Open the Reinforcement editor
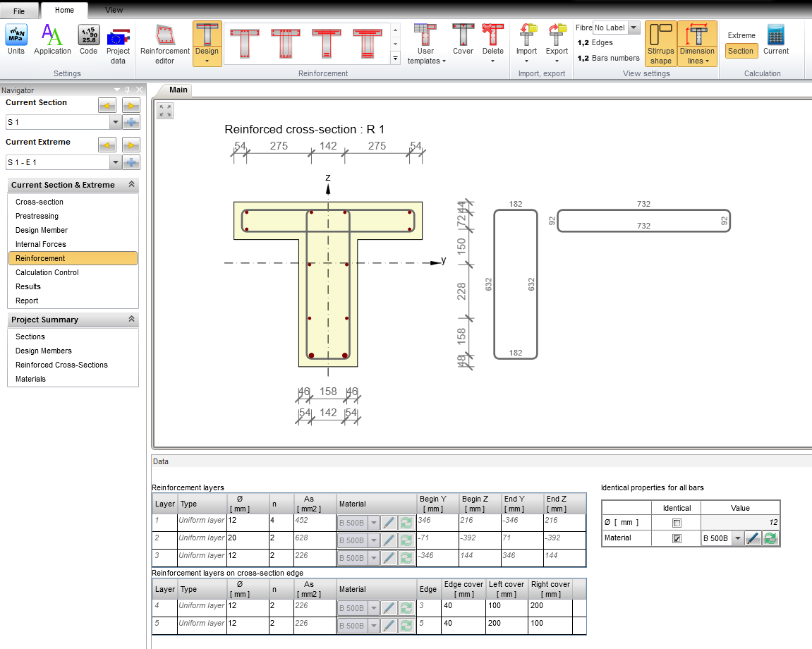 165,44
